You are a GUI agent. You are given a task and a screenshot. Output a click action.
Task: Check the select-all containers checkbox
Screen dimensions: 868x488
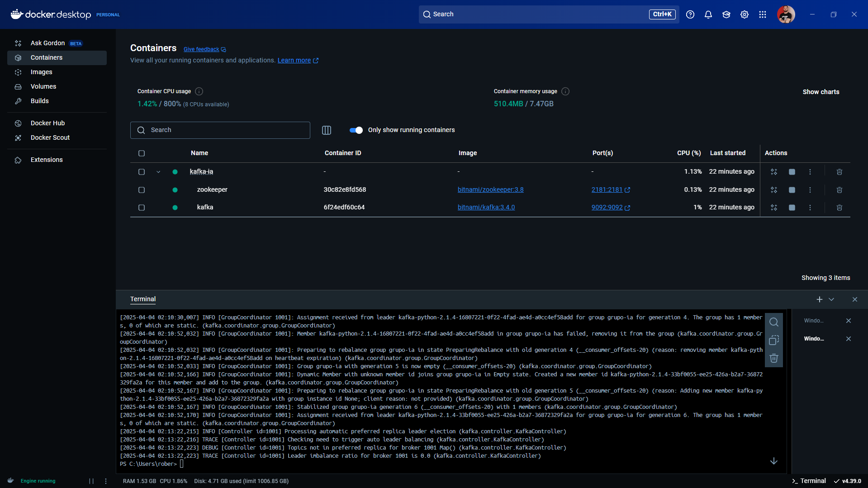142,153
